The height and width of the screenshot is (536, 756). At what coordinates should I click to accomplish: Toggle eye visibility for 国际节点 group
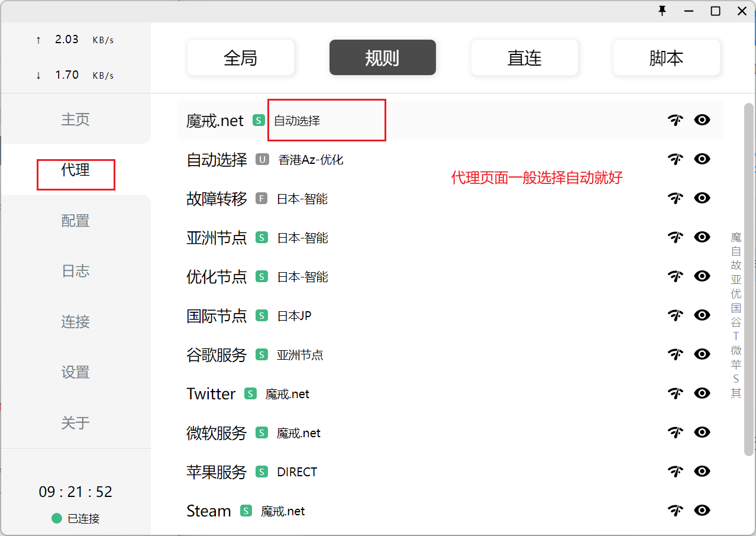tap(702, 315)
